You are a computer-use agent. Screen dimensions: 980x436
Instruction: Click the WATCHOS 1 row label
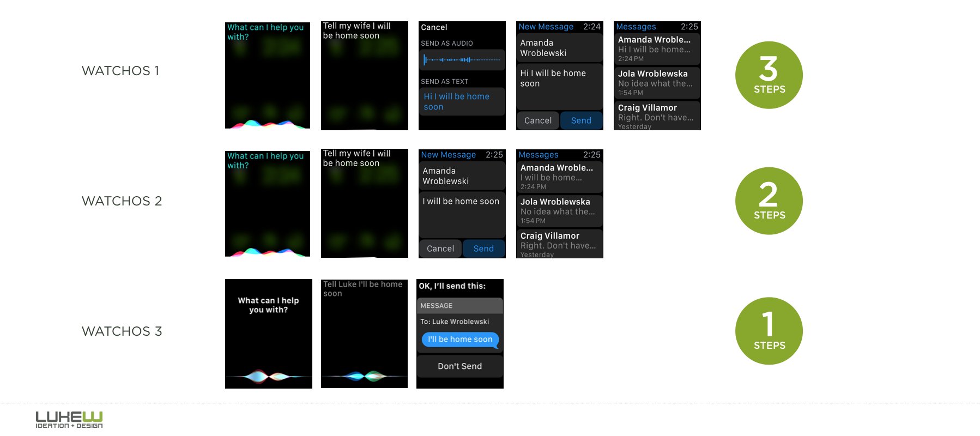pyautogui.click(x=120, y=71)
